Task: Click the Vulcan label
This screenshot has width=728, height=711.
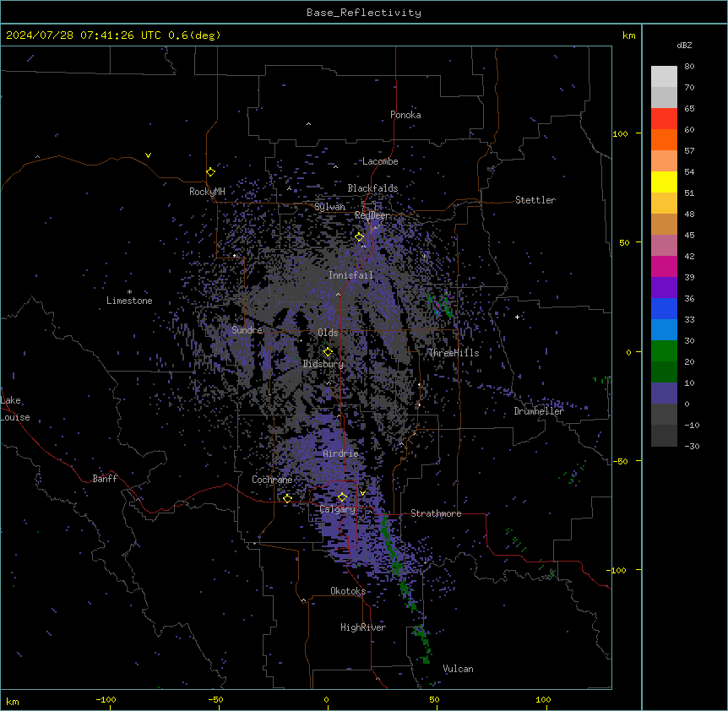Action: (x=458, y=669)
